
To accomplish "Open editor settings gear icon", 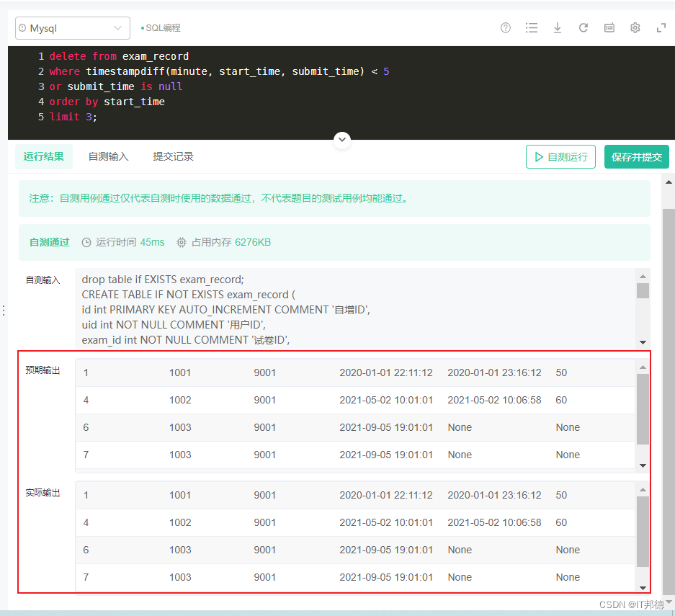I will point(635,28).
